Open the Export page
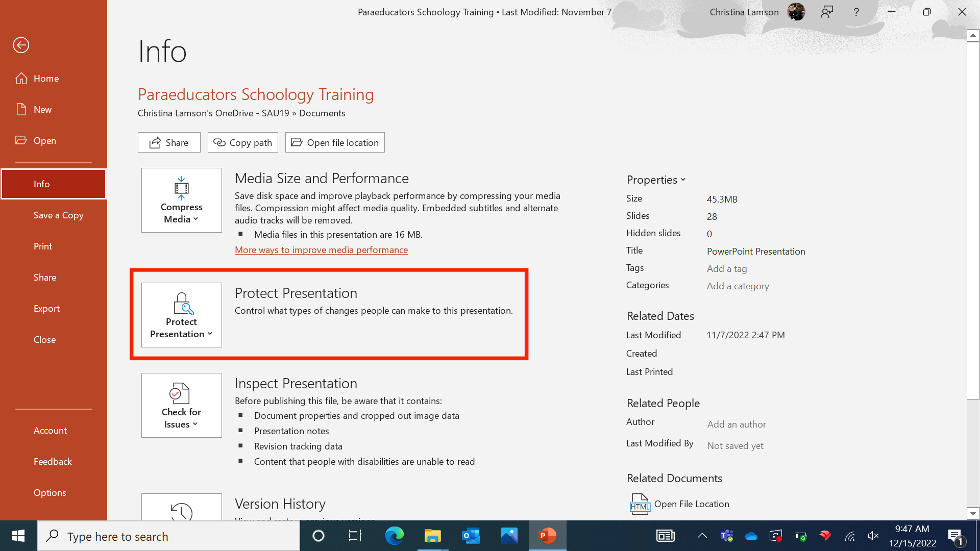Image resolution: width=980 pixels, height=551 pixels. click(x=54, y=309)
